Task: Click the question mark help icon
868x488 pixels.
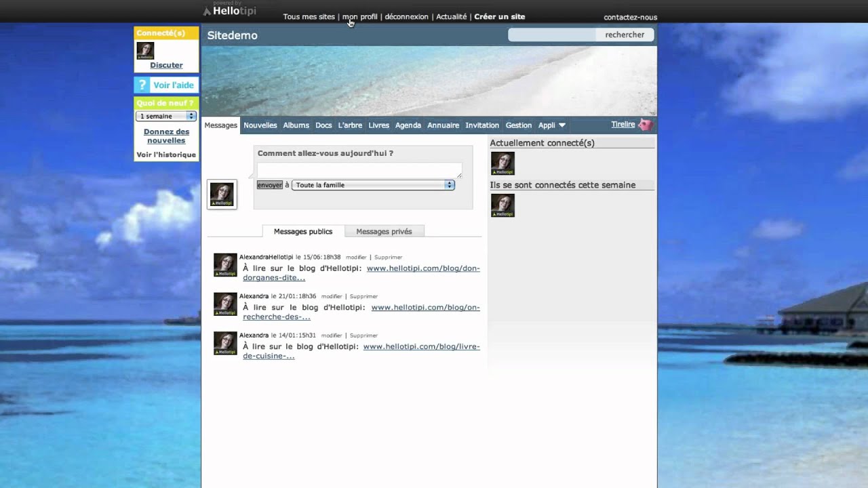Action: click(x=142, y=85)
